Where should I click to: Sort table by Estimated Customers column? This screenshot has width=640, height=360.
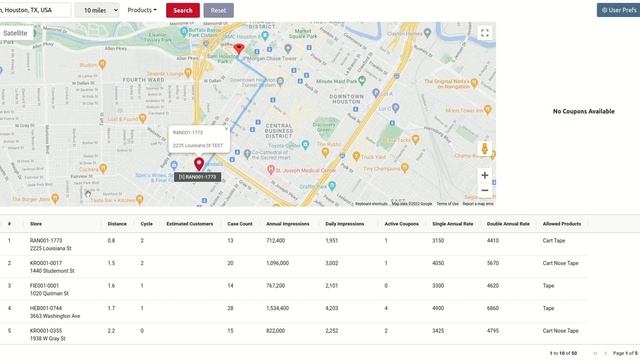189,224
